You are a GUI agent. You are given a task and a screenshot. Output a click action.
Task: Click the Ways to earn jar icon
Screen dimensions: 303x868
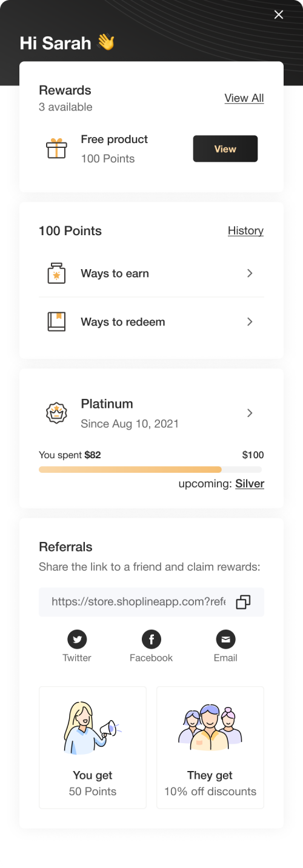[56, 273]
